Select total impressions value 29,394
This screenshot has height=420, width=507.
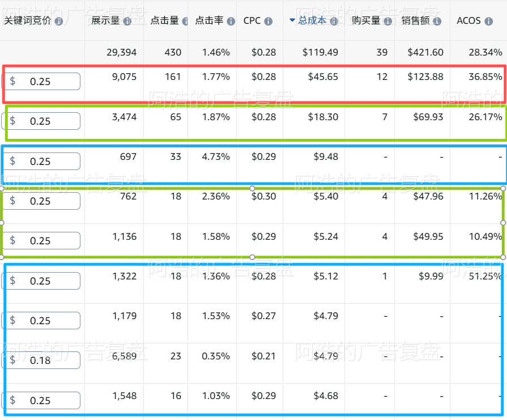coord(122,52)
